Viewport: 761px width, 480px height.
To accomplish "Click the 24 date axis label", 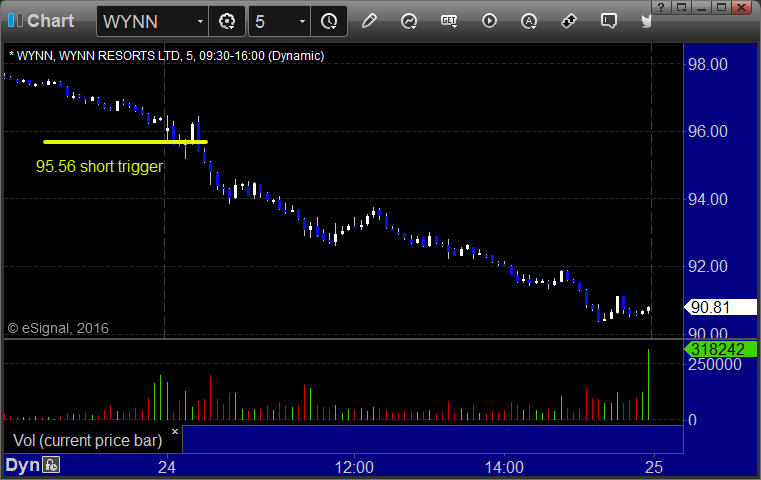I will (x=166, y=467).
